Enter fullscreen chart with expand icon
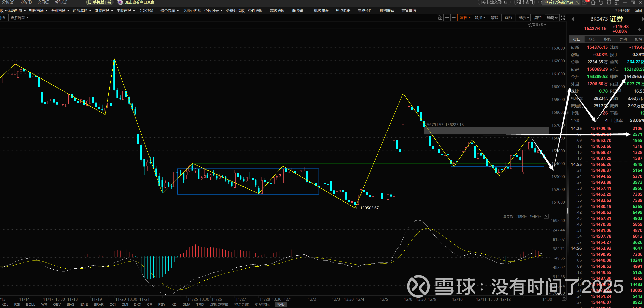Image resolution: width=644 pixels, height=308 pixels. pyautogui.click(x=563, y=18)
